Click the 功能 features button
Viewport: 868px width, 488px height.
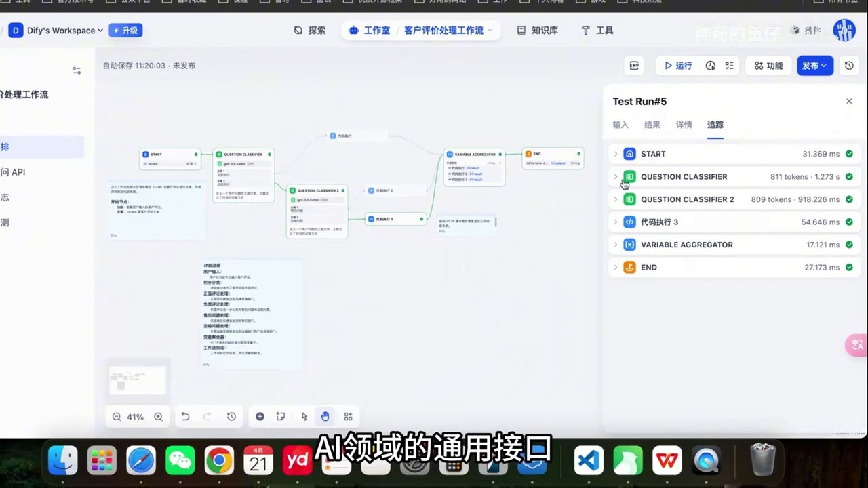coord(768,66)
